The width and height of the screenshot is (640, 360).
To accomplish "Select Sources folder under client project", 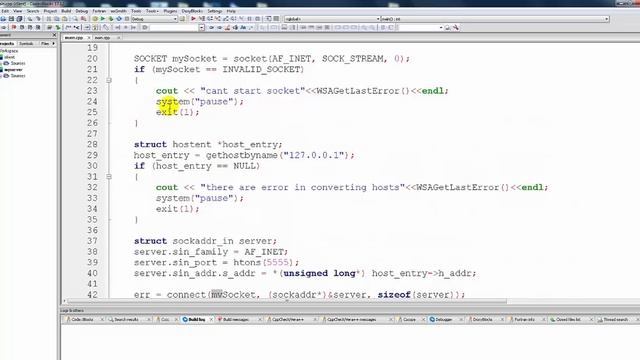I will tap(18, 63).
